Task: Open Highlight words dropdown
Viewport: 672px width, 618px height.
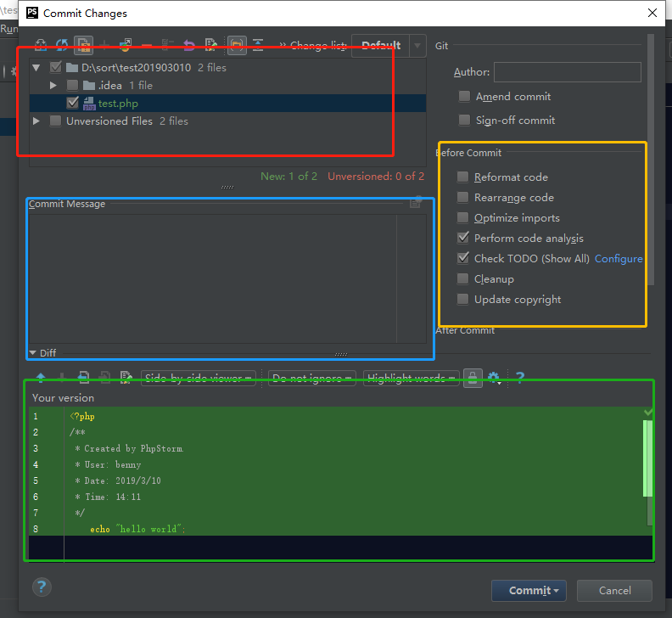Action: click(411, 378)
